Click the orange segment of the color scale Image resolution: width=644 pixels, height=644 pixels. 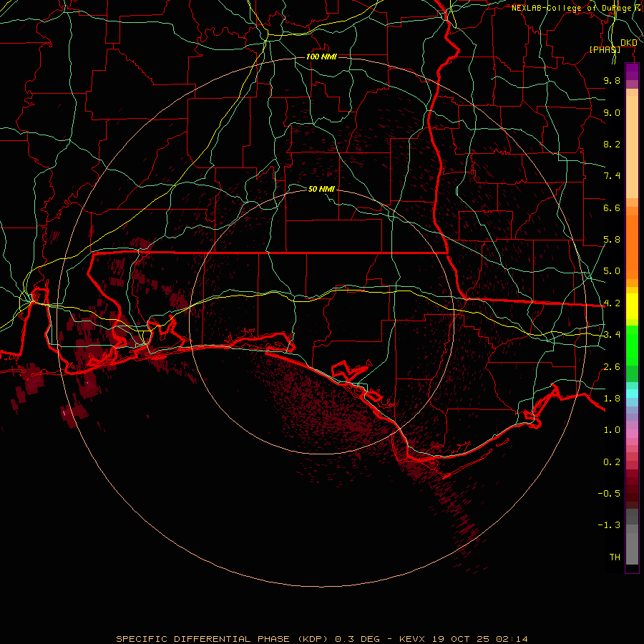click(x=632, y=248)
